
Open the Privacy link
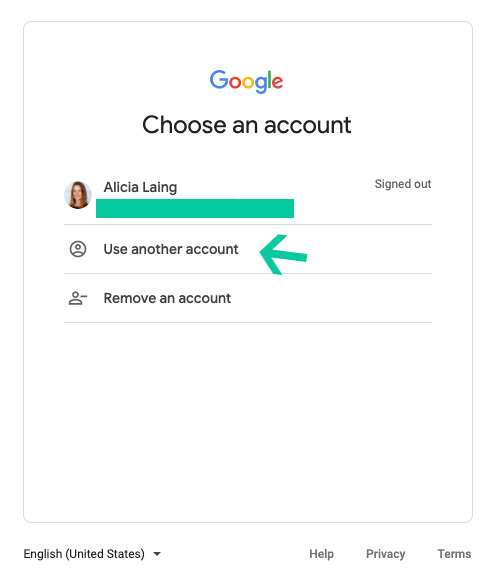click(386, 554)
